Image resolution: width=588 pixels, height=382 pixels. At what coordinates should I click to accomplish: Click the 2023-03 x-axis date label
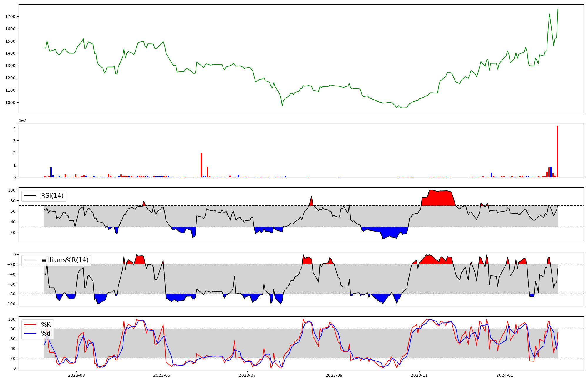[76, 375]
